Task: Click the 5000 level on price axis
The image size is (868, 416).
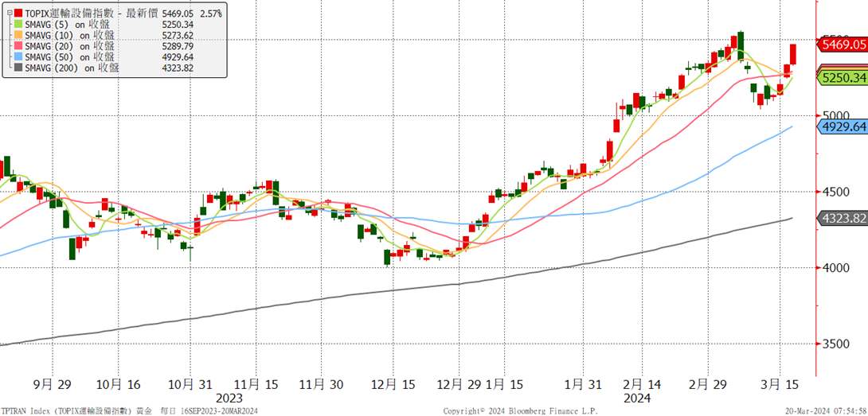Action: click(836, 115)
